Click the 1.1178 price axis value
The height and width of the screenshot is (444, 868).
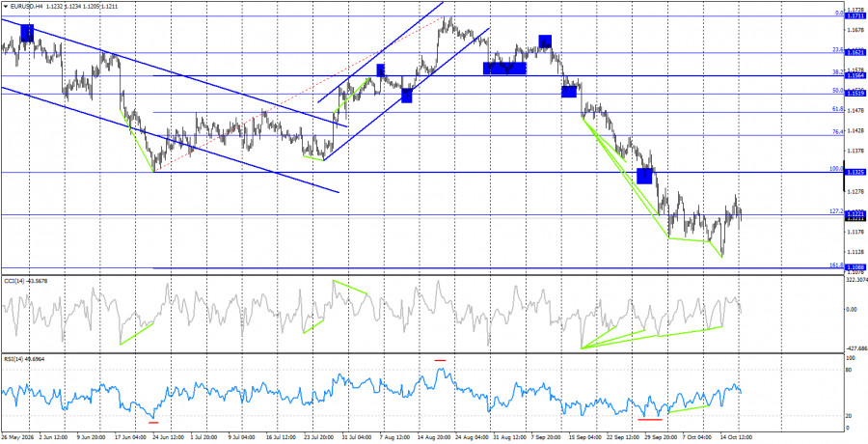pos(854,232)
